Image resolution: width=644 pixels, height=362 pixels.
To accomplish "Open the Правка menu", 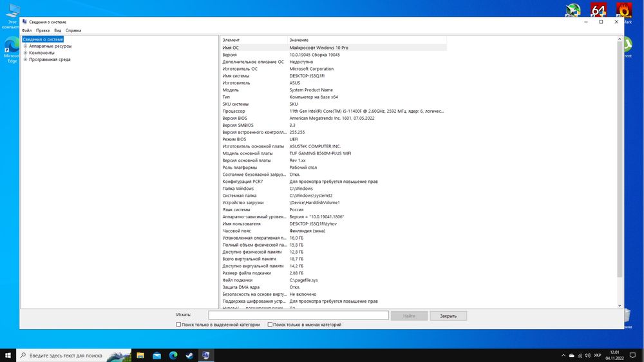I will pyautogui.click(x=43, y=30).
